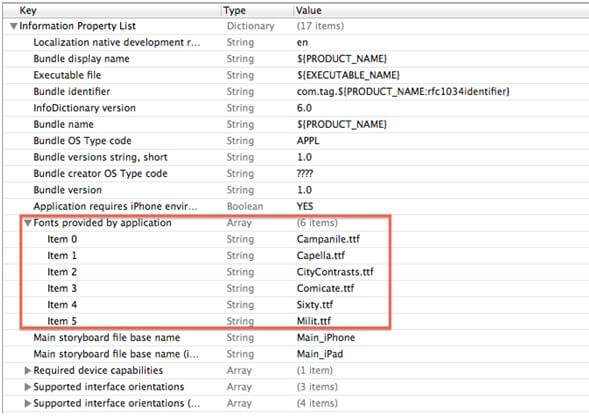Click Array type of Fonts provided row
Viewport: 589px width, 420px height.
point(239,223)
